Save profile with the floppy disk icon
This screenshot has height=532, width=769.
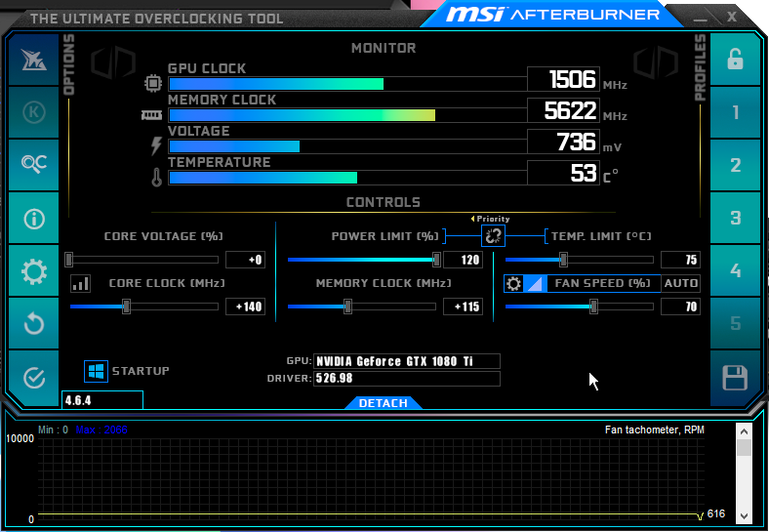[735, 378]
